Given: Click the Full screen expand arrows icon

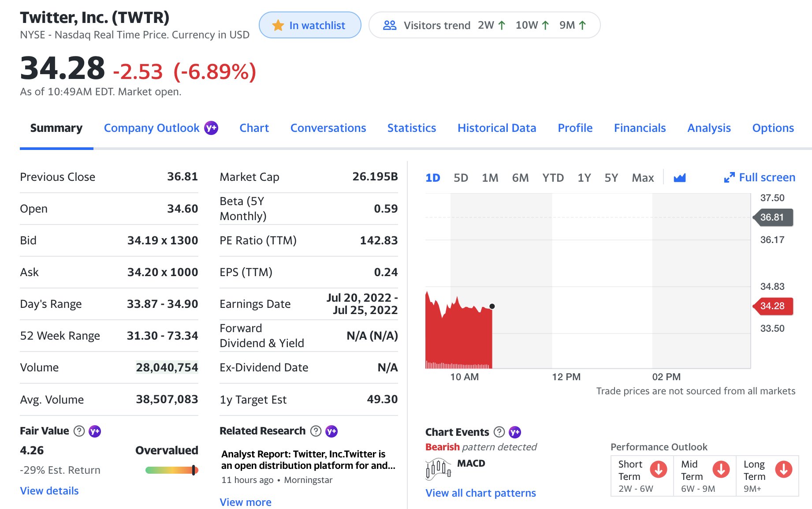Looking at the screenshot, I should [729, 177].
